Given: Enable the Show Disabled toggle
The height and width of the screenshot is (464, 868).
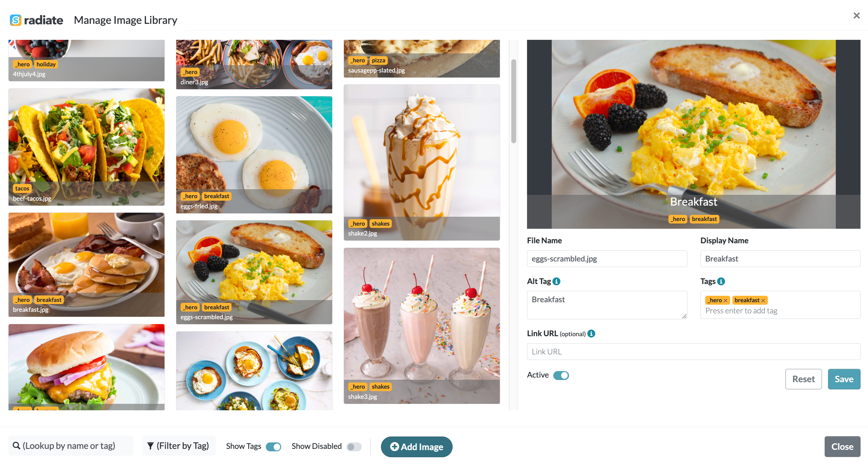Looking at the screenshot, I should pyautogui.click(x=354, y=446).
